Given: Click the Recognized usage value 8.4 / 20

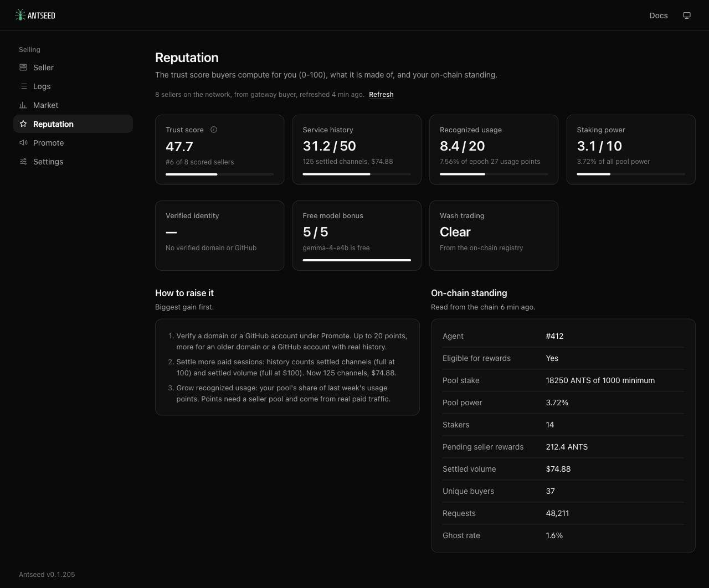Looking at the screenshot, I should [x=463, y=146].
